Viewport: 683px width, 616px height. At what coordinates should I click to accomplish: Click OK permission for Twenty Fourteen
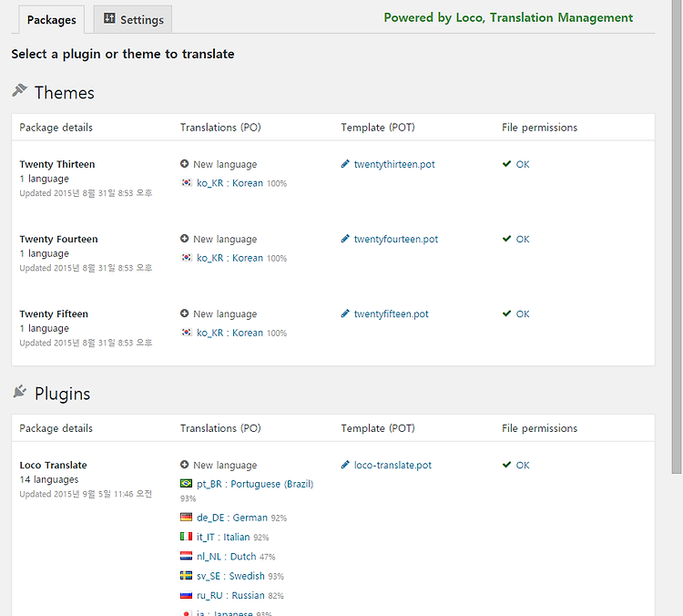(x=523, y=240)
